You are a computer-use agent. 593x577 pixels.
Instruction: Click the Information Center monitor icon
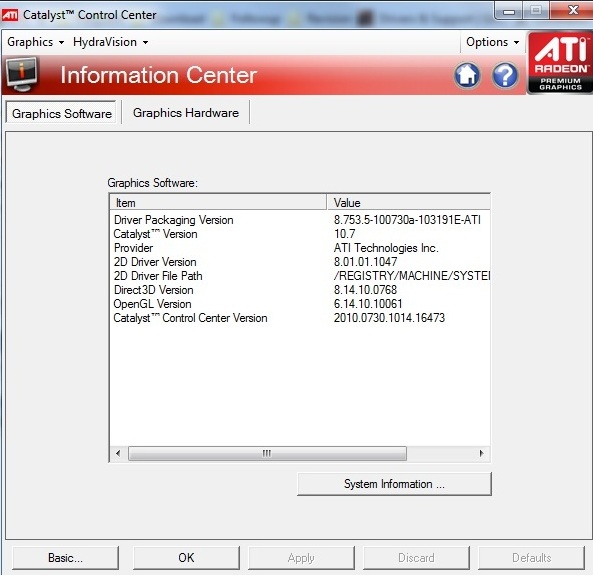click(x=22, y=74)
